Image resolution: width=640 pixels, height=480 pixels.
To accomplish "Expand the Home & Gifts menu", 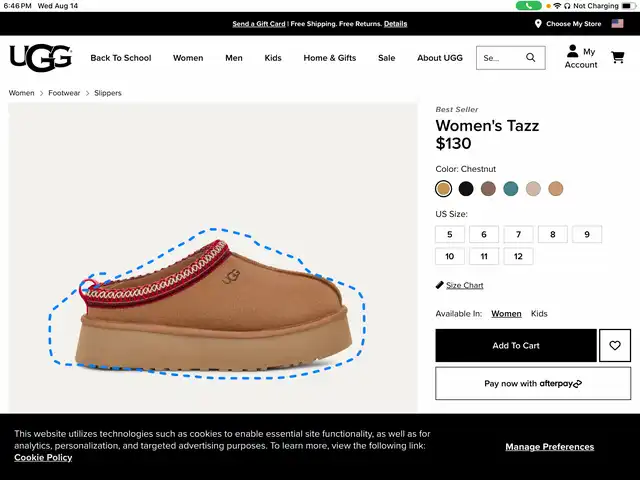I will point(329,58).
